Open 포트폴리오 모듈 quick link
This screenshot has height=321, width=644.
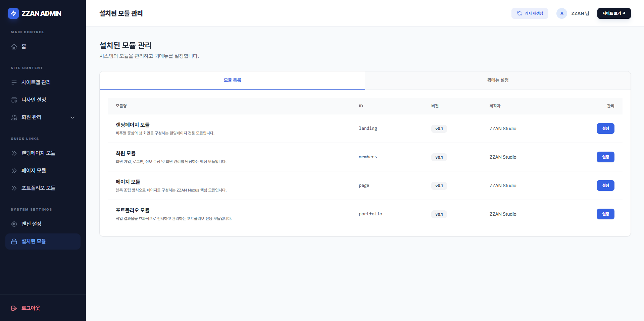tap(43, 188)
